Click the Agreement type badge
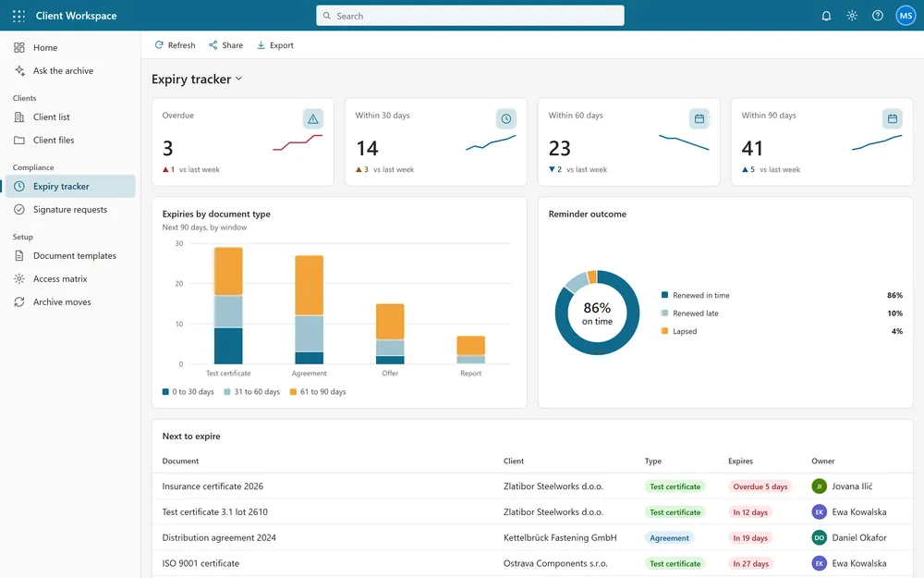 [x=669, y=538]
